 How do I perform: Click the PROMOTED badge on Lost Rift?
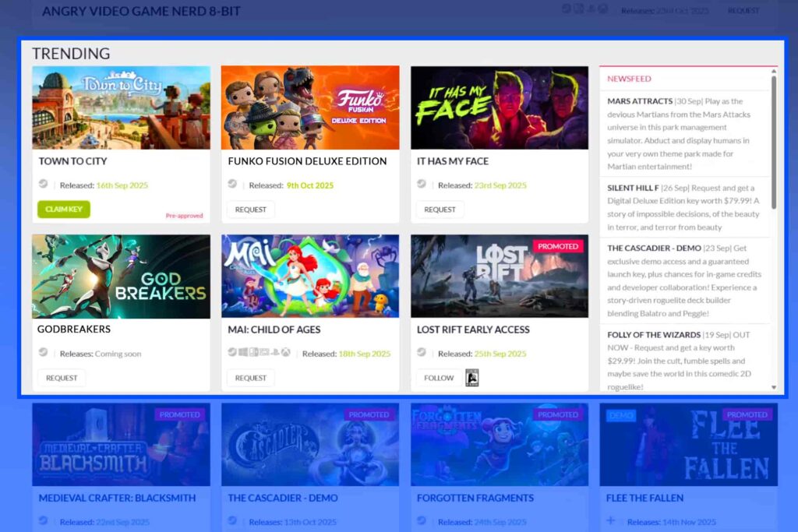point(558,246)
